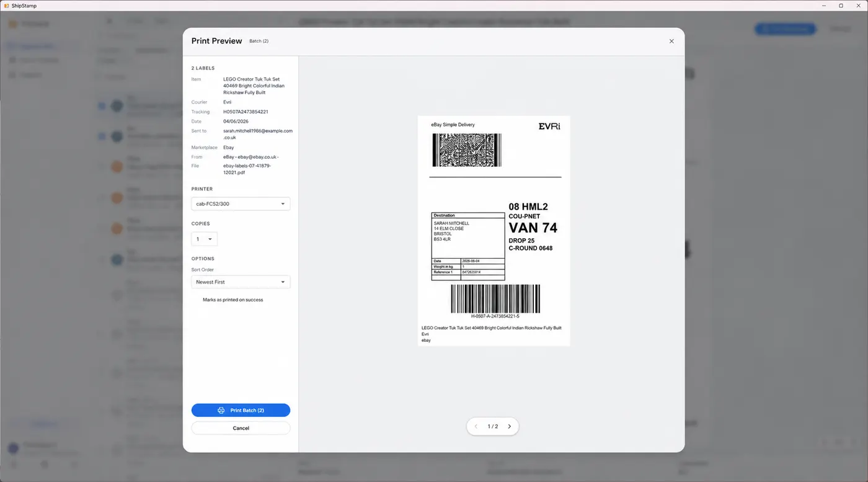Click the LEGO Creator Tuk Tuk item name
The width and height of the screenshot is (868, 482).
254,86
